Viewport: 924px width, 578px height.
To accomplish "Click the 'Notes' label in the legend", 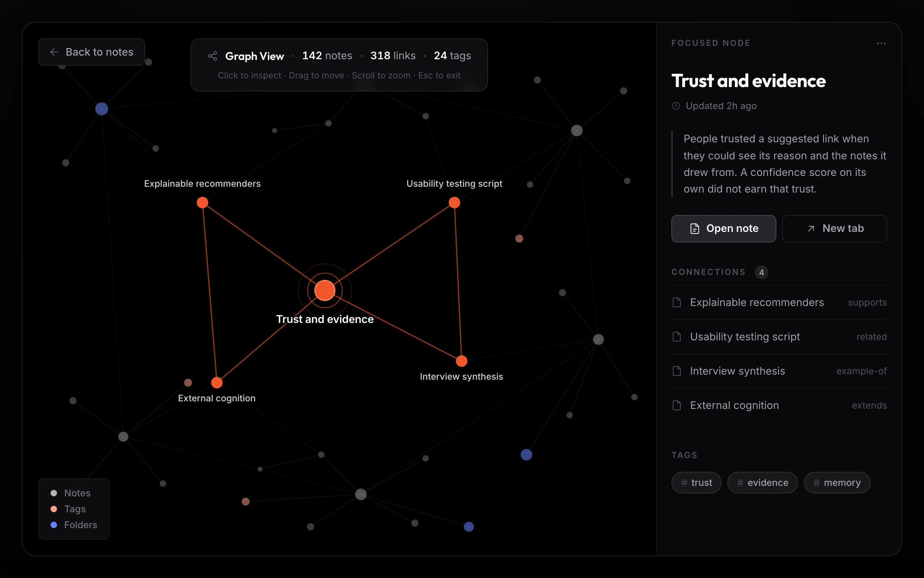I will click(x=77, y=493).
